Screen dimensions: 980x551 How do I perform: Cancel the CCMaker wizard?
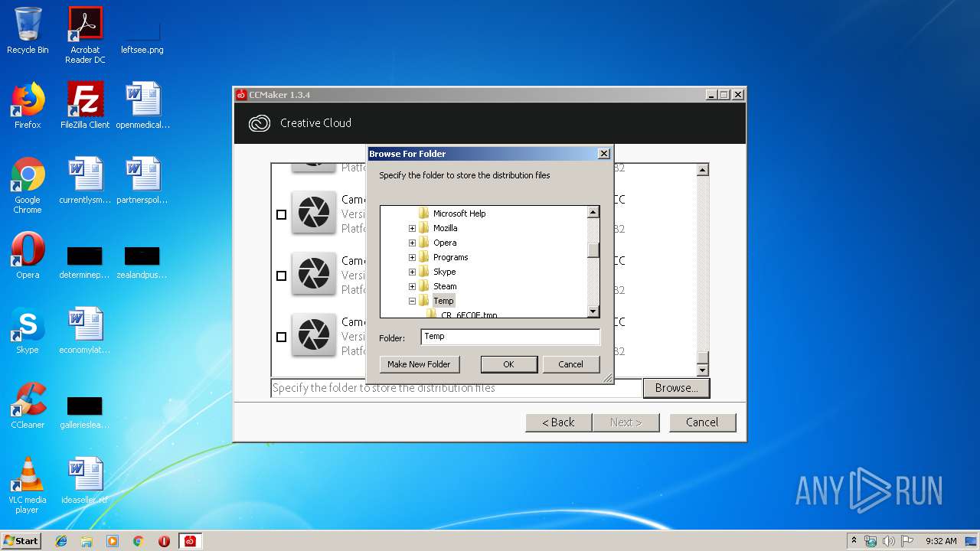[x=702, y=422]
